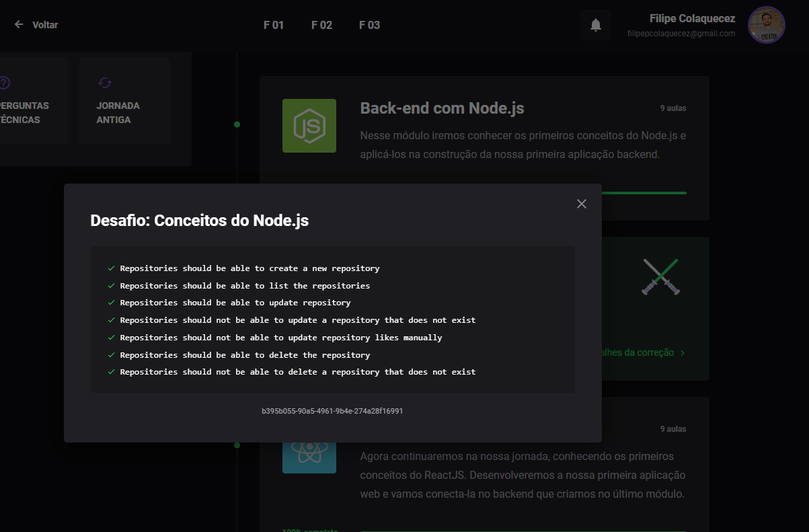Click checkmark for should be able to delete the repository

[x=112, y=355]
